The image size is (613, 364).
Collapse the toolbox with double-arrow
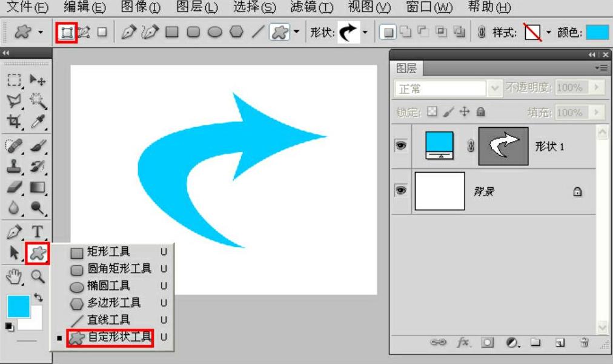pos(6,53)
